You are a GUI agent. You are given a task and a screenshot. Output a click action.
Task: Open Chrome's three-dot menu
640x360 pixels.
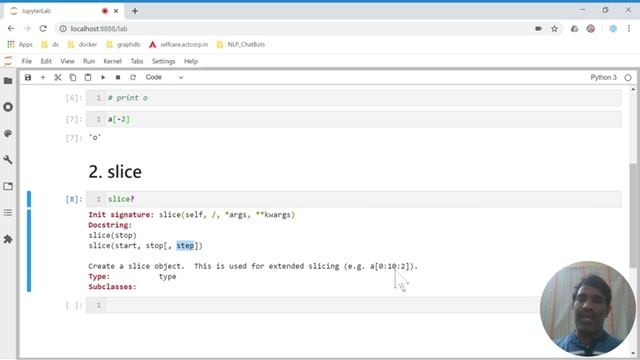click(x=629, y=29)
